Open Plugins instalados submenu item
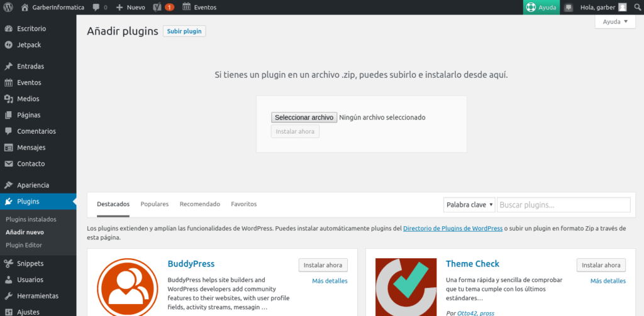Image resolution: width=644 pixels, height=316 pixels. [x=31, y=219]
